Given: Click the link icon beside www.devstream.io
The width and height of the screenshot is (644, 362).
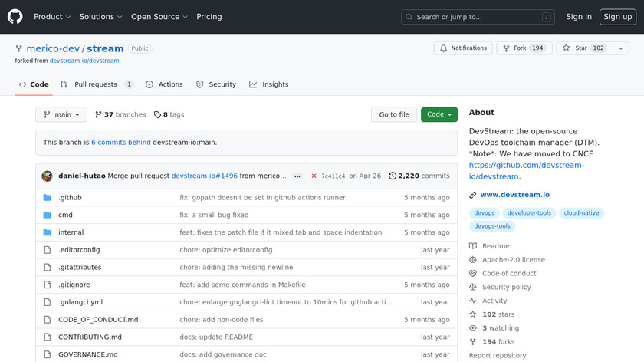Looking at the screenshot, I should pos(473,195).
